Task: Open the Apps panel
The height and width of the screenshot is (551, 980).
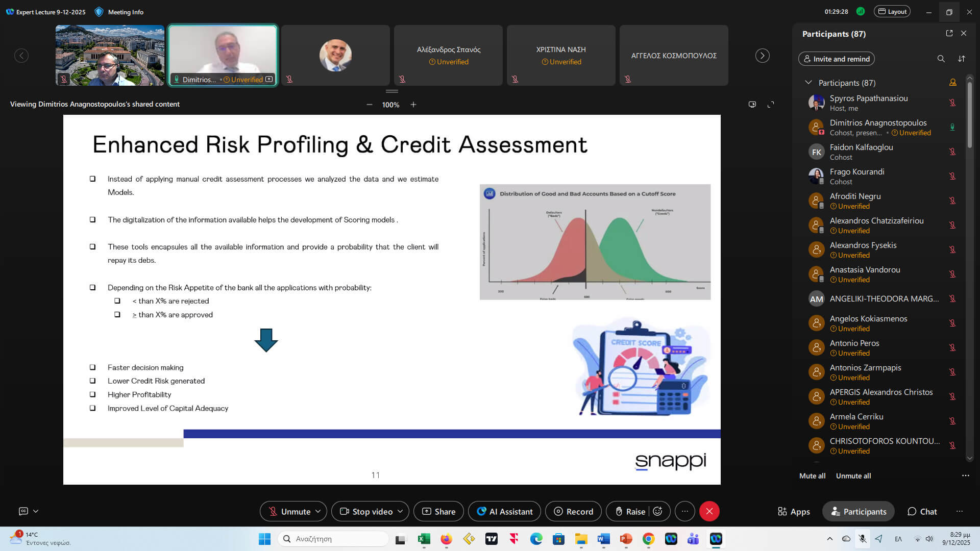Action: pyautogui.click(x=794, y=511)
